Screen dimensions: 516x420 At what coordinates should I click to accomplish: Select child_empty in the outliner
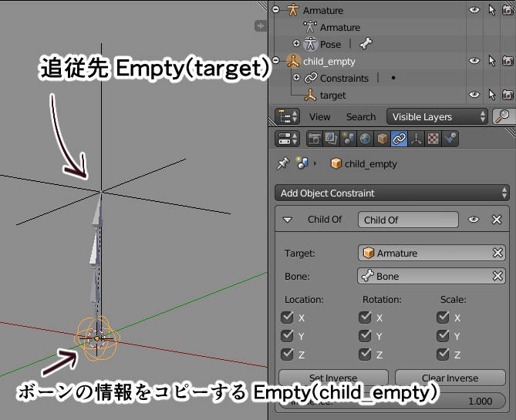tap(329, 62)
